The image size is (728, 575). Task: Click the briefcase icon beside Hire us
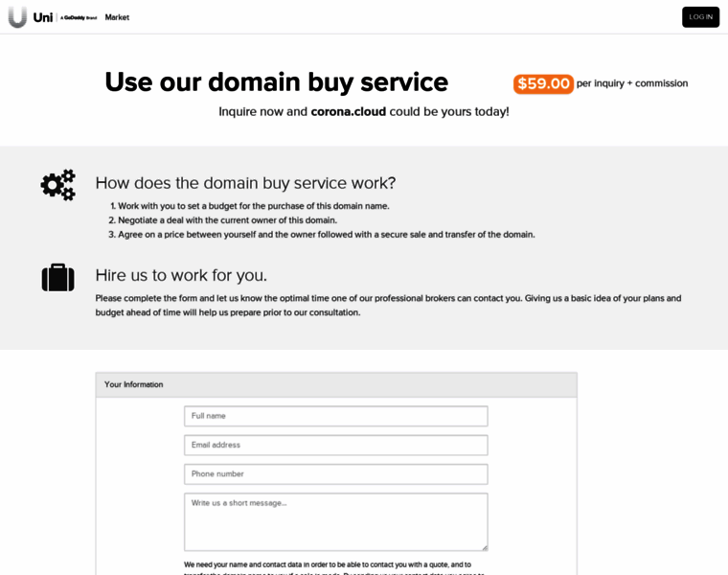point(58,278)
